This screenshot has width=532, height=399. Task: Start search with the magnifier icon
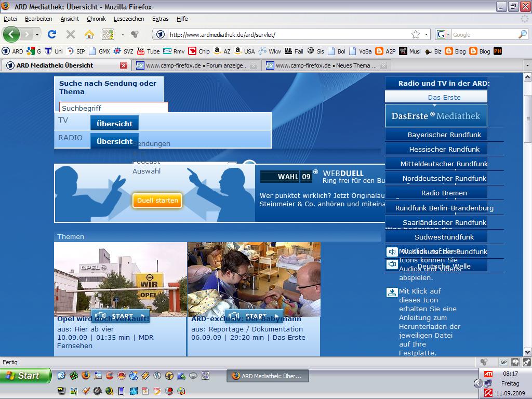(x=523, y=34)
